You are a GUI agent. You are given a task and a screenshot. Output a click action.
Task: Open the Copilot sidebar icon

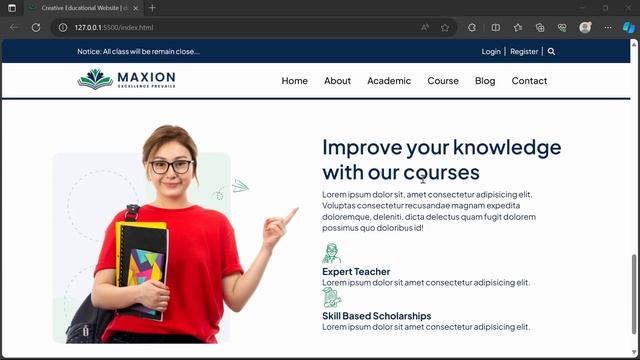pos(629,27)
